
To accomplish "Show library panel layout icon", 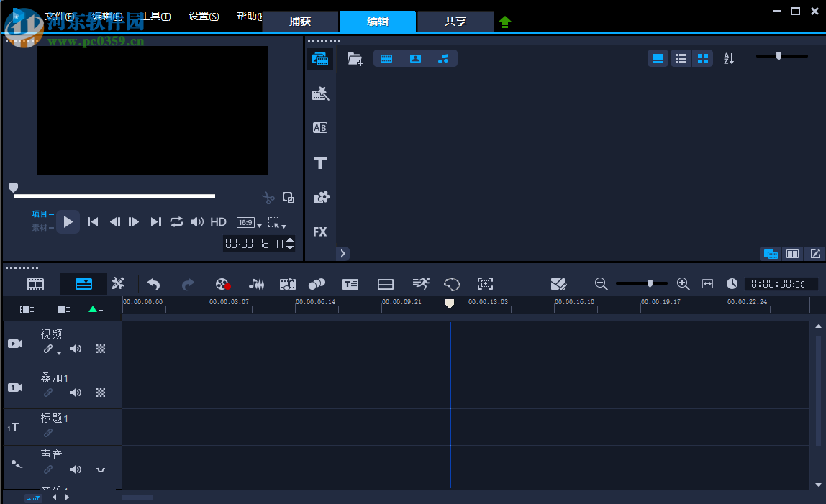I will pyautogui.click(x=771, y=254).
